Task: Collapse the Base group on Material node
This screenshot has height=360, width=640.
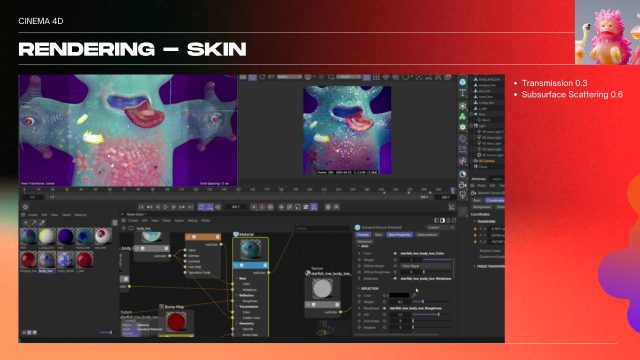Action: tap(237, 278)
